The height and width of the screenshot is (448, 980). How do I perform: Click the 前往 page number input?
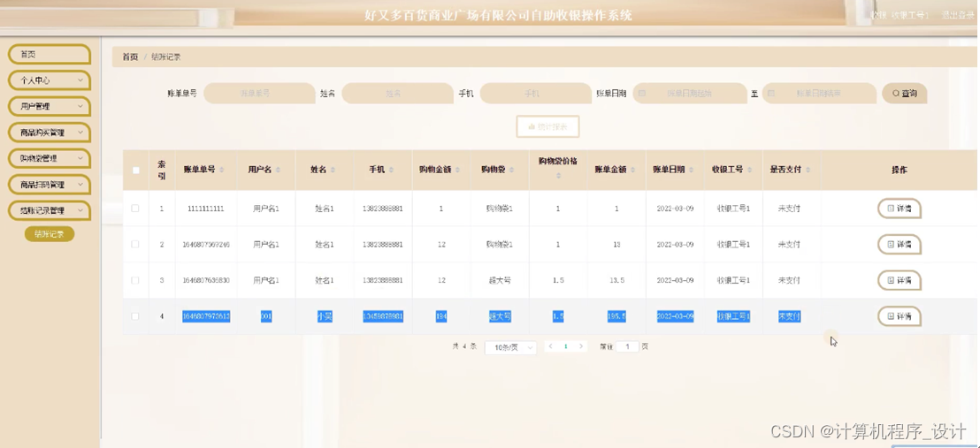point(627,346)
